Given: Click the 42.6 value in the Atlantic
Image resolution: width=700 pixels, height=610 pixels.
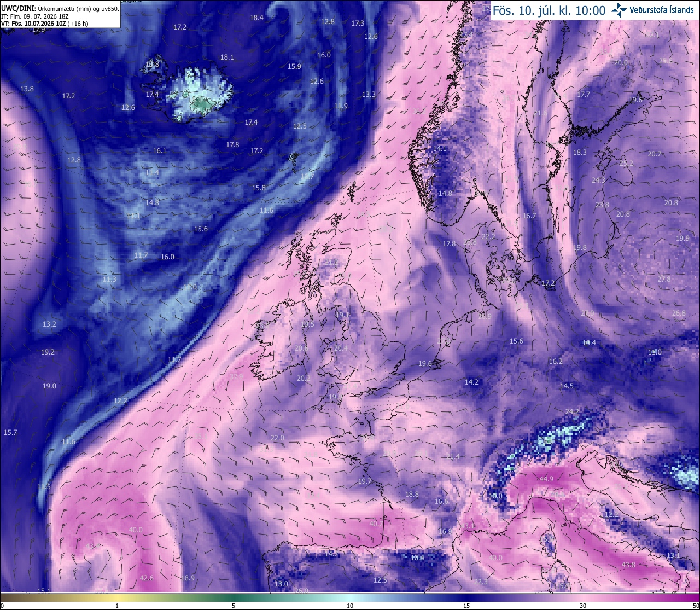Looking at the screenshot, I should click(x=147, y=578).
